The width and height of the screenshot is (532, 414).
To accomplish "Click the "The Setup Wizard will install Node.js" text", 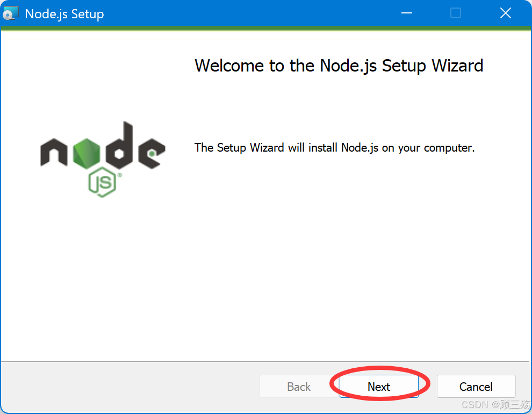I will coord(334,148).
